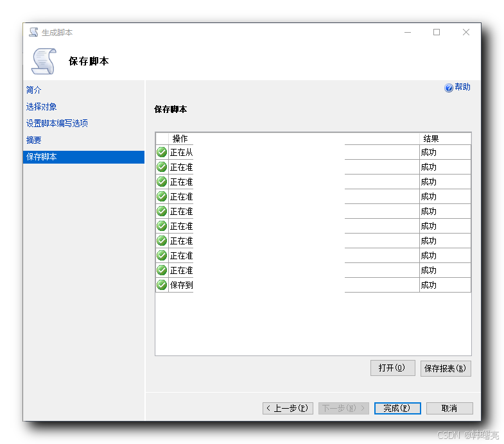Switch to the 摘要 page
The width and height of the screenshot is (504, 444).
(x=34, y=140)
